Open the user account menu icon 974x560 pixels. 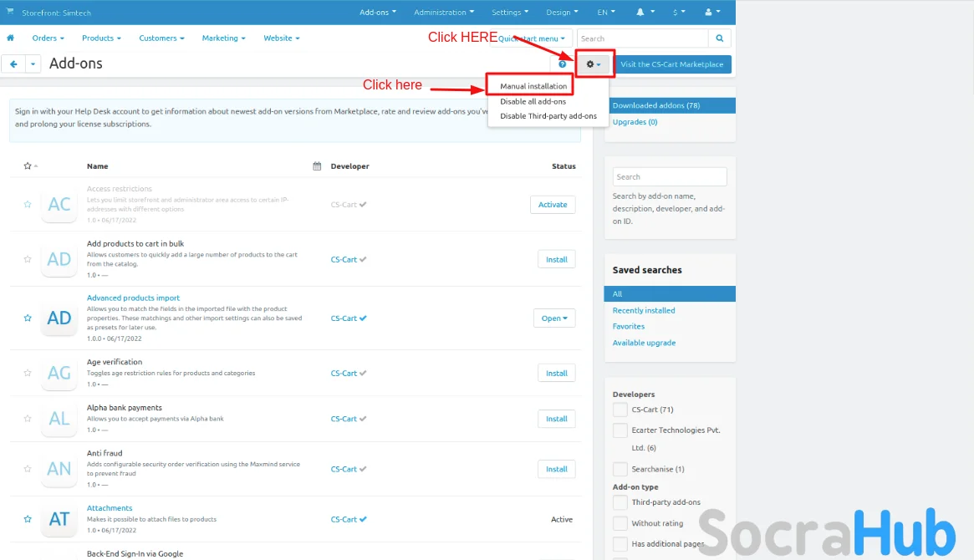click(x=708, y=12)
